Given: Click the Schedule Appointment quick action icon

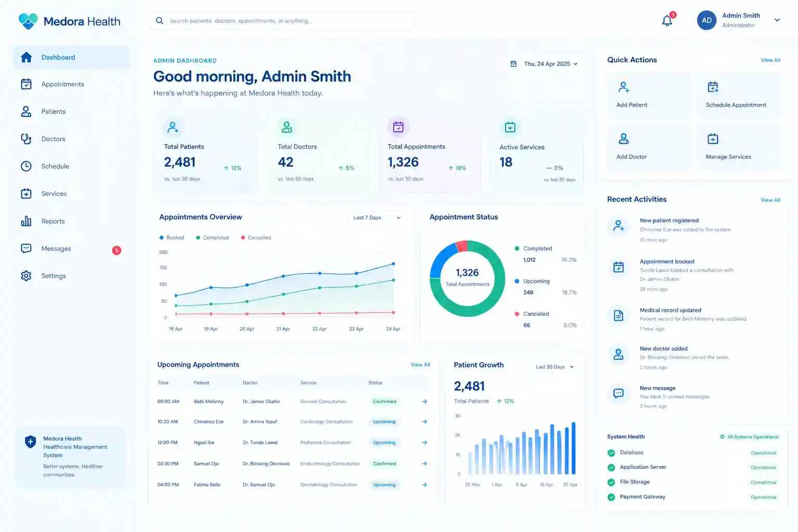Looking at the screenshot, I should click(x=713, y=87).
